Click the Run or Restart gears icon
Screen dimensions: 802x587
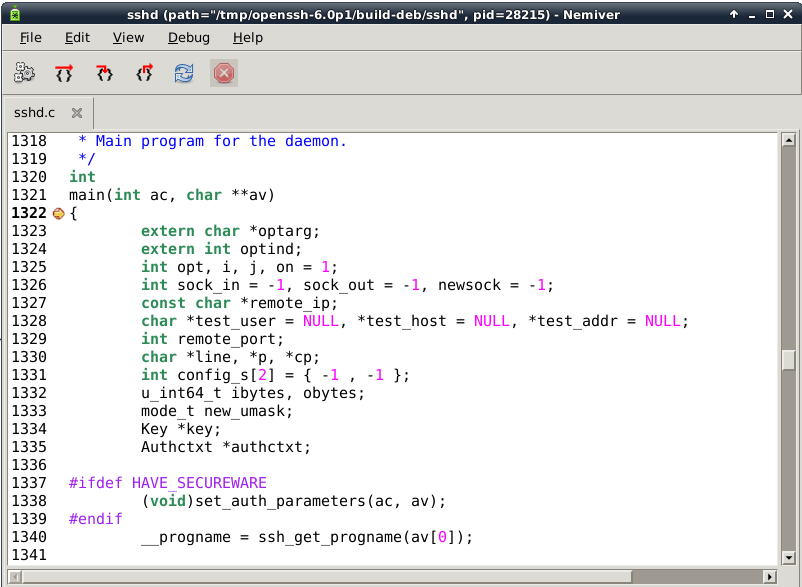click(x=24, y=73)
